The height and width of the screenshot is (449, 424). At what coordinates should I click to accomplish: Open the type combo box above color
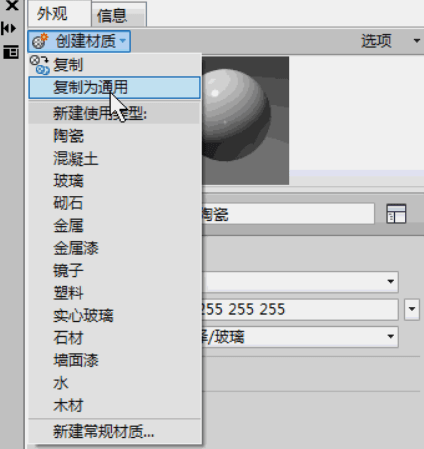click(300, 282)
